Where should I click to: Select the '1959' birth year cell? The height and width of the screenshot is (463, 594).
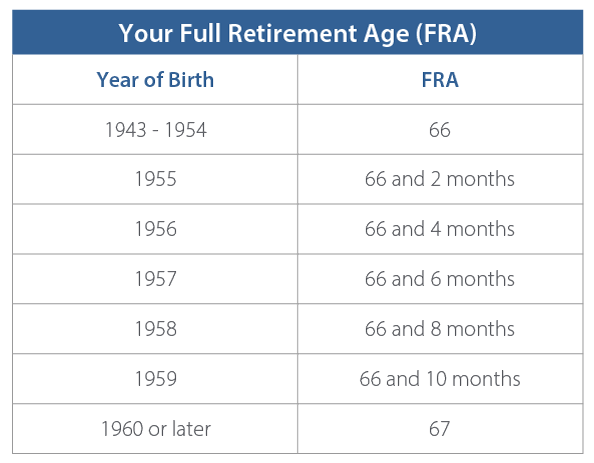tap(156, 379)
